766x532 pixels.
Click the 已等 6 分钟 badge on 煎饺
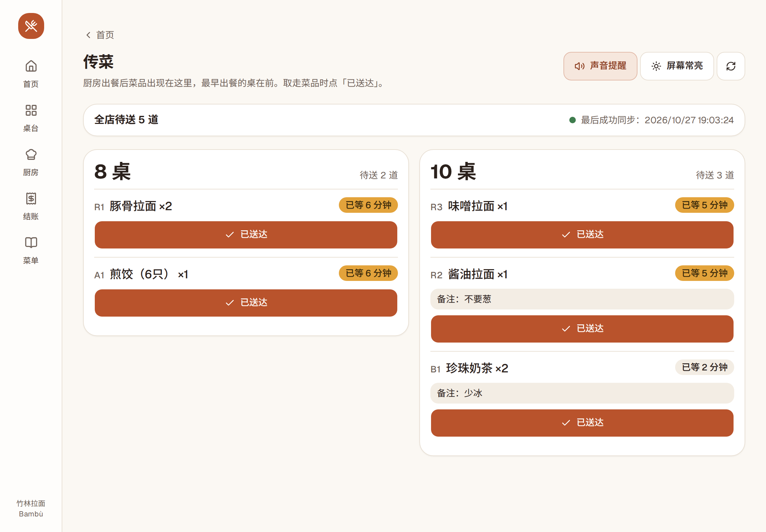[x=368, y=273]
